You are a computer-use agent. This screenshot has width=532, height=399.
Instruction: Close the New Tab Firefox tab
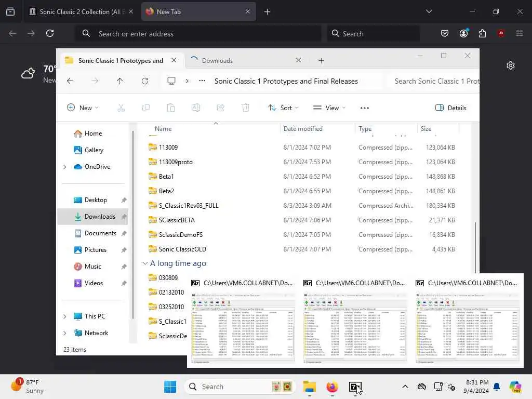click(x=248, y=11)
